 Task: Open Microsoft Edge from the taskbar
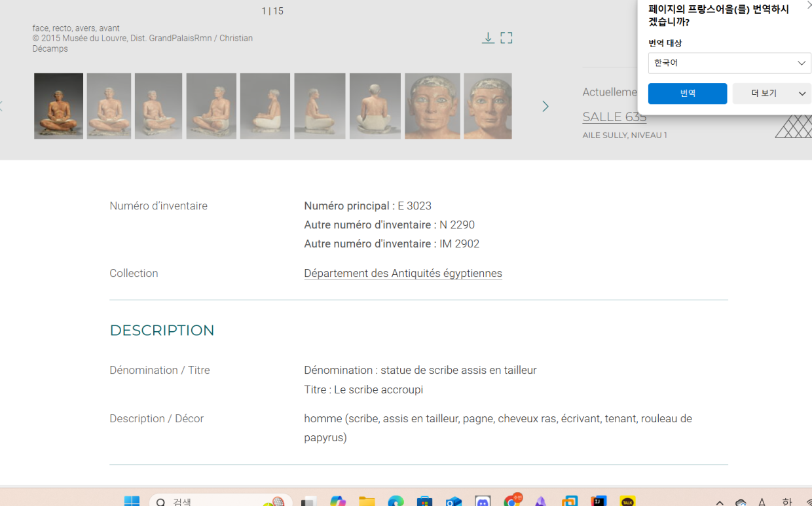(396, 501)
